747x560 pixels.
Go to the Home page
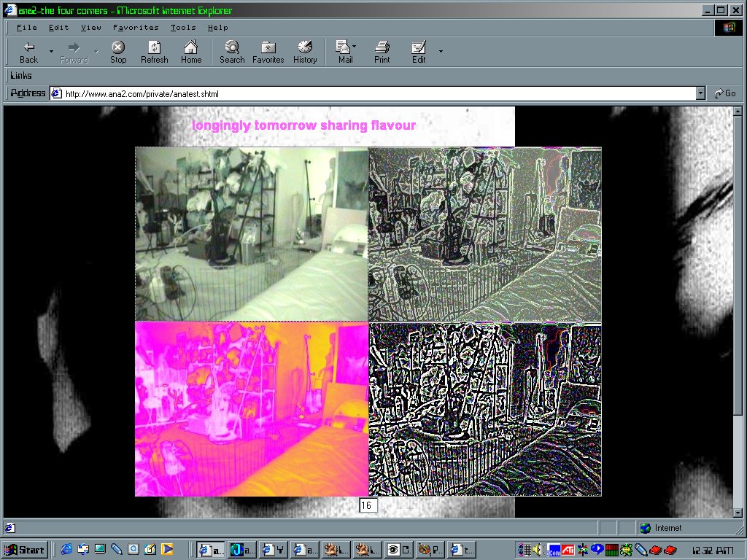[191, 52]
